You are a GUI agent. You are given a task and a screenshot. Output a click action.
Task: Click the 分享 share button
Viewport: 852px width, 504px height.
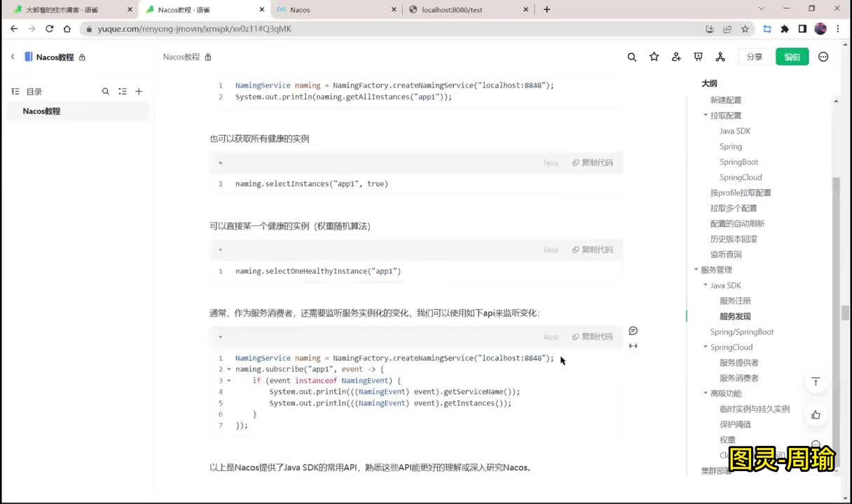754,57
